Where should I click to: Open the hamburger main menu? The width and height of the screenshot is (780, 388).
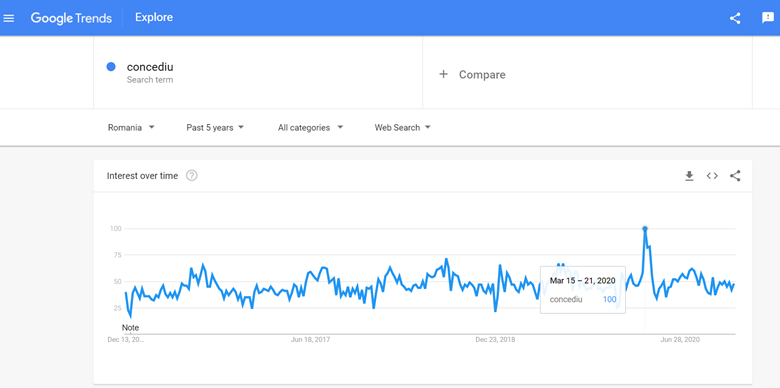[9, 18]
